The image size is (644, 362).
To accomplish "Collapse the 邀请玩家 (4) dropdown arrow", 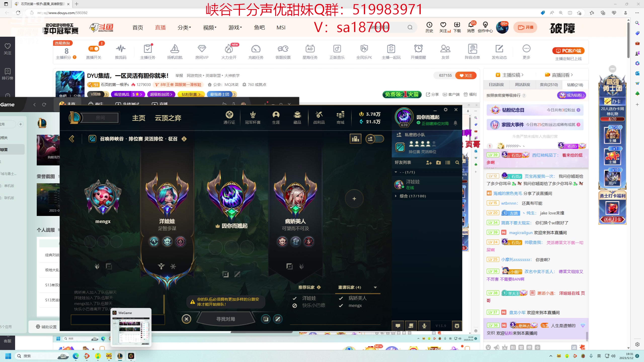I will (375, 287).
